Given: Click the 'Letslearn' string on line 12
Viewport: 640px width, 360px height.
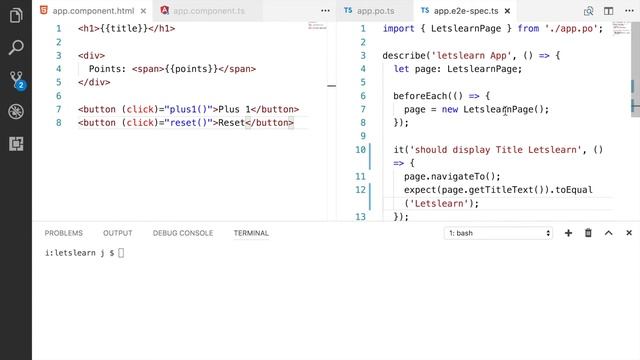Looking at the screenshot, I should (x=439, y=204).
